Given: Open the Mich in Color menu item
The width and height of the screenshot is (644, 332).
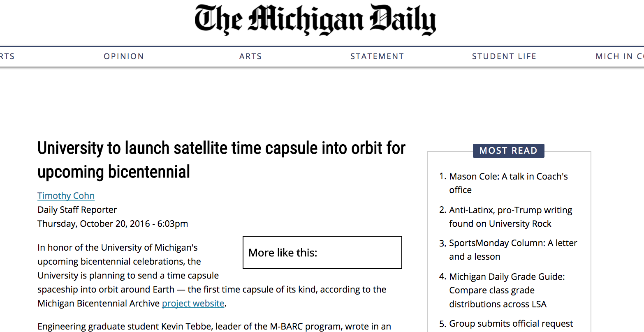Looking at the screenshot, I should coord(620,56).
